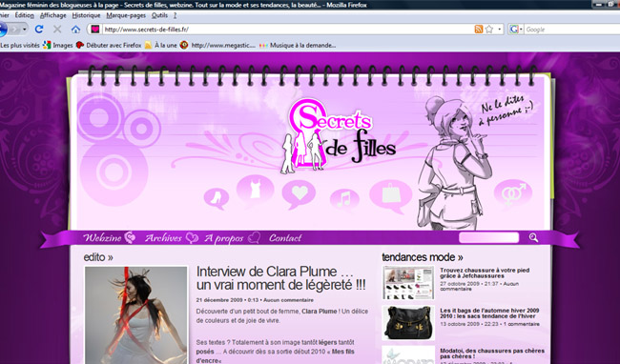Open Débuter avec Firefox bookmark
Screen dimensions: 620x364
tap(109, 46)
